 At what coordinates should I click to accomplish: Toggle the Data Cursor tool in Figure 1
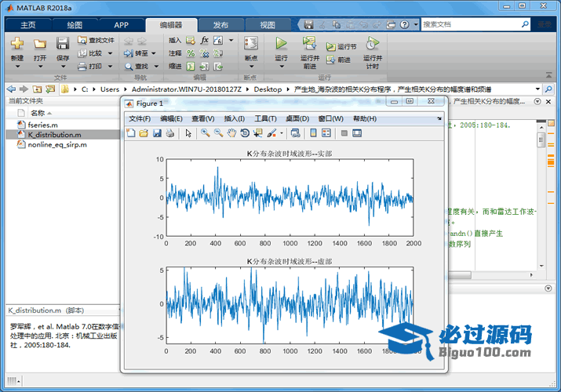(x=257, y=133)
